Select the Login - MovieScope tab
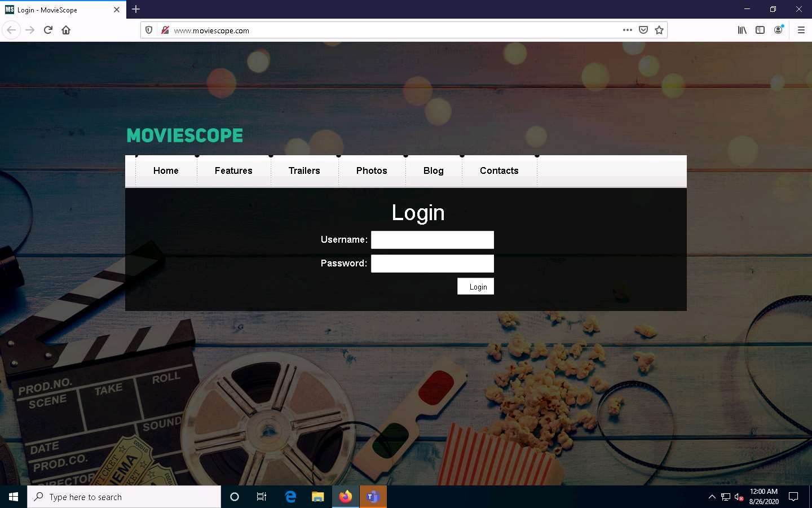The height and width of the screenshot is (508, 812). [x=63, y=10]
